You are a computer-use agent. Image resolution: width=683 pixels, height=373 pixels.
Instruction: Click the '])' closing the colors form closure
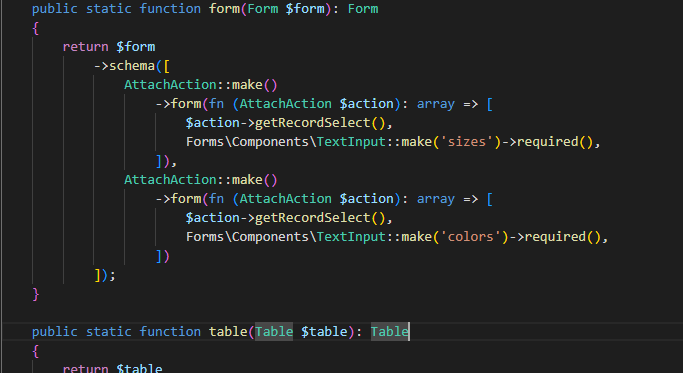coord(162,256)
